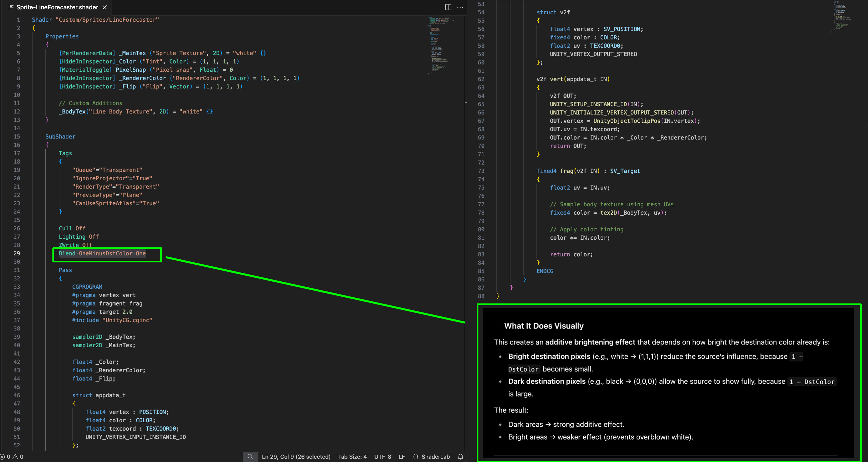This screenshot has width=868, height=462.
Task: Change the Tab Size: 4 setting
Action: pyautogui.click(x=353, y=457)
